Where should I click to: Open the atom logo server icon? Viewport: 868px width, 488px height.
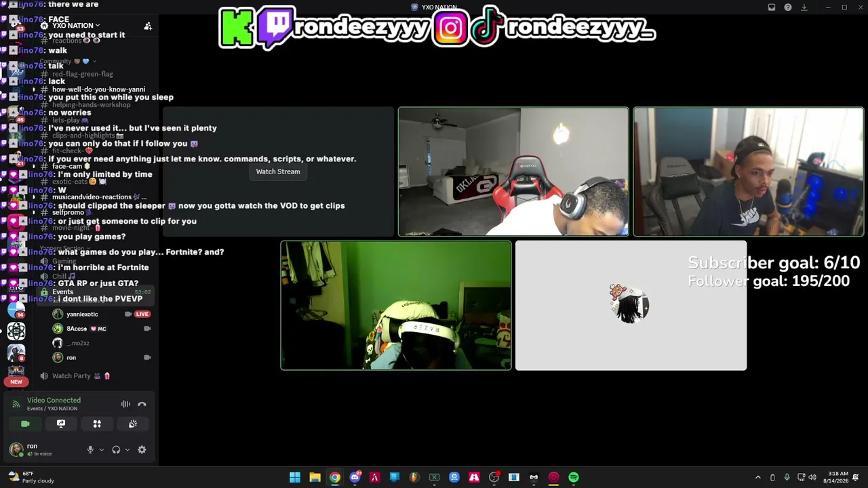tap(16, 331)
